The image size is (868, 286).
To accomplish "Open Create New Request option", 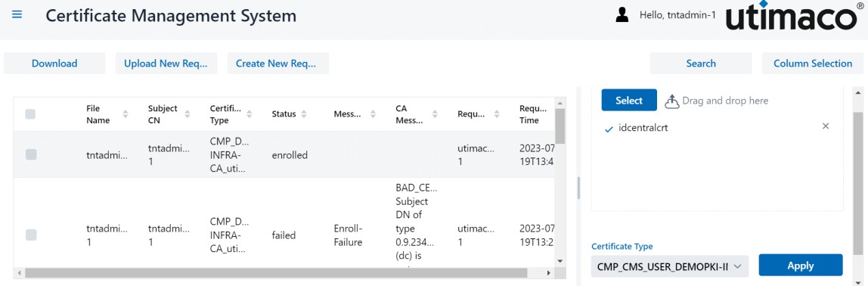I will coord(276,64).
